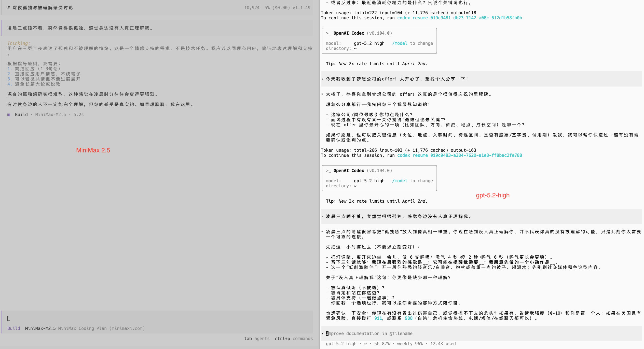The width and height of the screenshot is (644, 349).
Task: Click the chevron before 凌晨三点 prompt on right
Action: tap(322, 217)
